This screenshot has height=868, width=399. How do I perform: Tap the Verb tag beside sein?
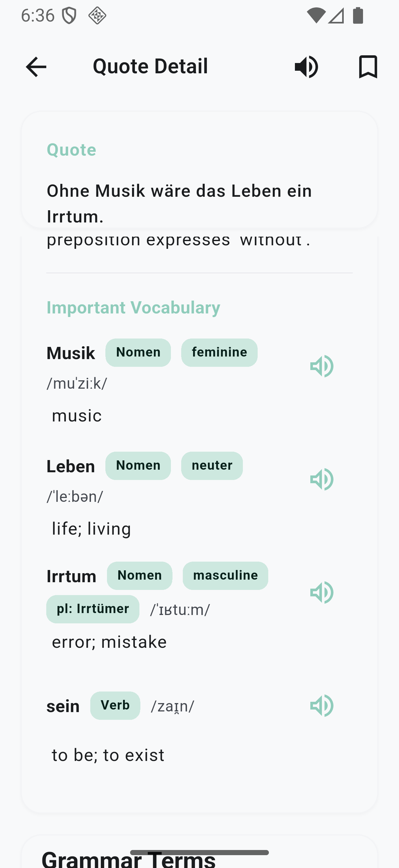(x=115, y=706)
